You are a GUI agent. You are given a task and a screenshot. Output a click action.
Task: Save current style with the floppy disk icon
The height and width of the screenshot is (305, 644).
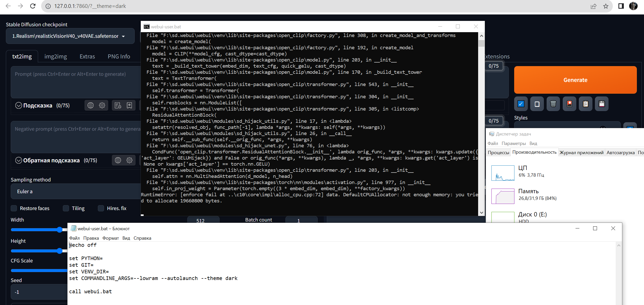coord(602,104)
